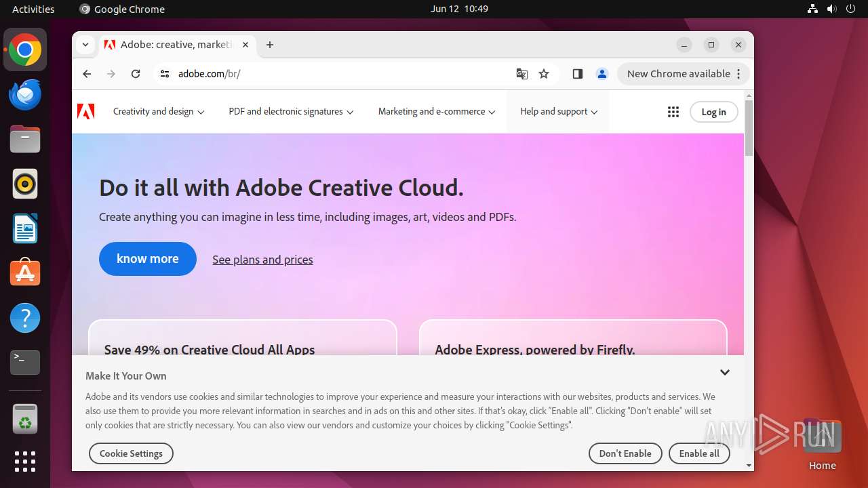Open Ubuntu Software from the dock
The height and width of the screenshot is (488, 868).
(25, 273)
